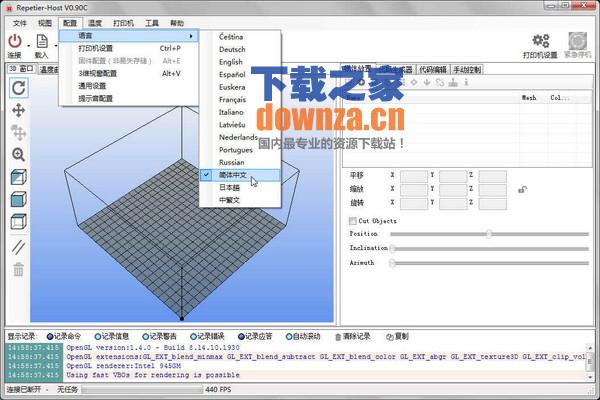Expand the Language submenu arrow
Screen dimensions: 600x400
pos(191,36)
